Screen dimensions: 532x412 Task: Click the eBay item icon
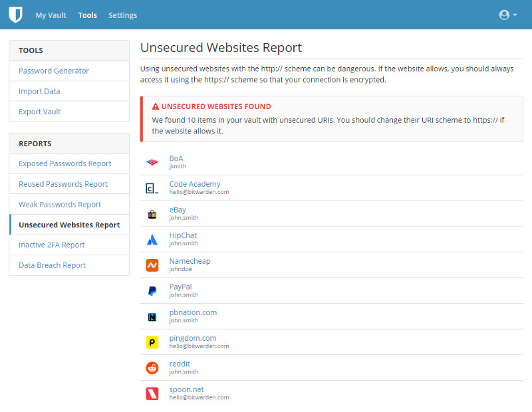[x=152, y=214]
